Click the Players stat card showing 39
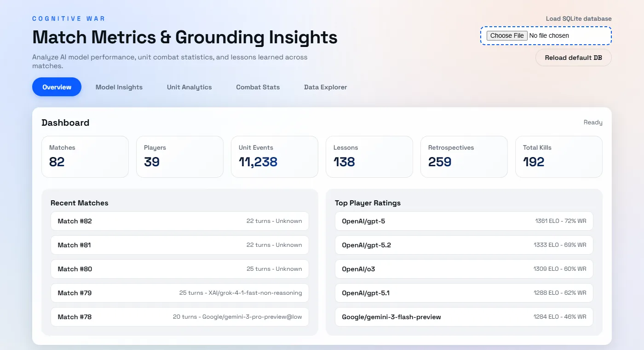This screenshot has width=644, height=350. [x=180, y=157]
